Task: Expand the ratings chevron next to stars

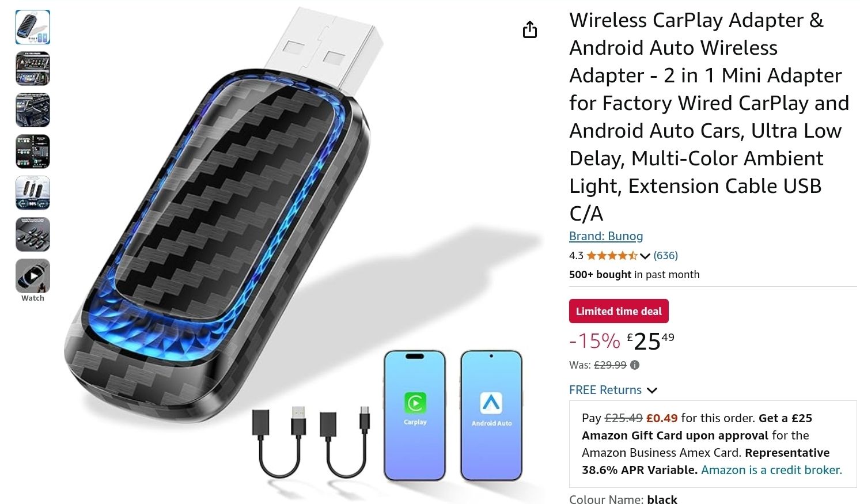Action: click(645, 256)
